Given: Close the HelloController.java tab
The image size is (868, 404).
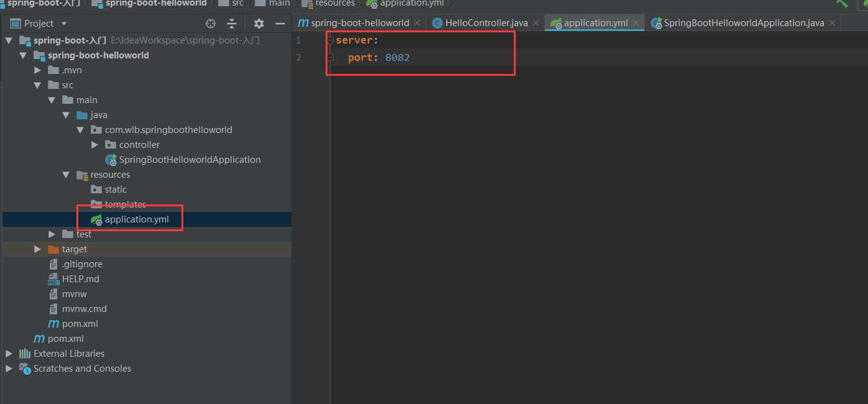Looking at the screenshot, I should 536,23.
